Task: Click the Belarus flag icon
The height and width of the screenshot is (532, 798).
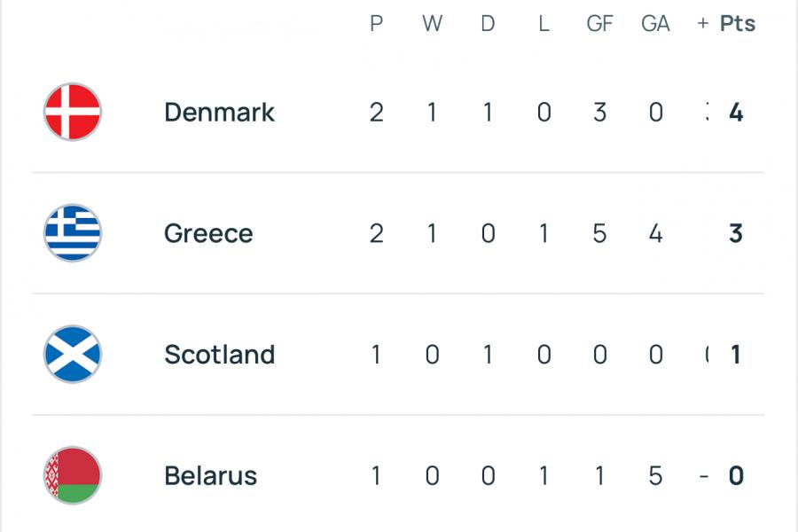Action: (x=73, y=475)
